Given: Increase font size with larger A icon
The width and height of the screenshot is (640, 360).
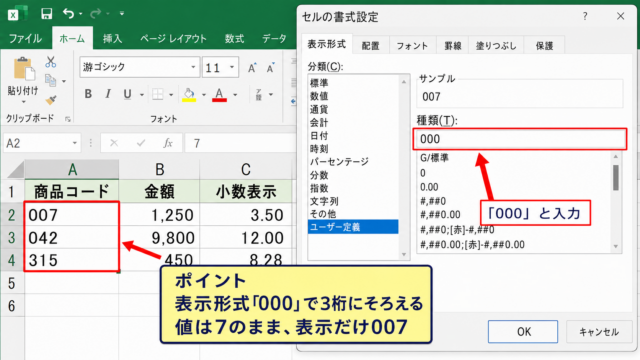Looking at the screenshot, I should pos(253,68).
